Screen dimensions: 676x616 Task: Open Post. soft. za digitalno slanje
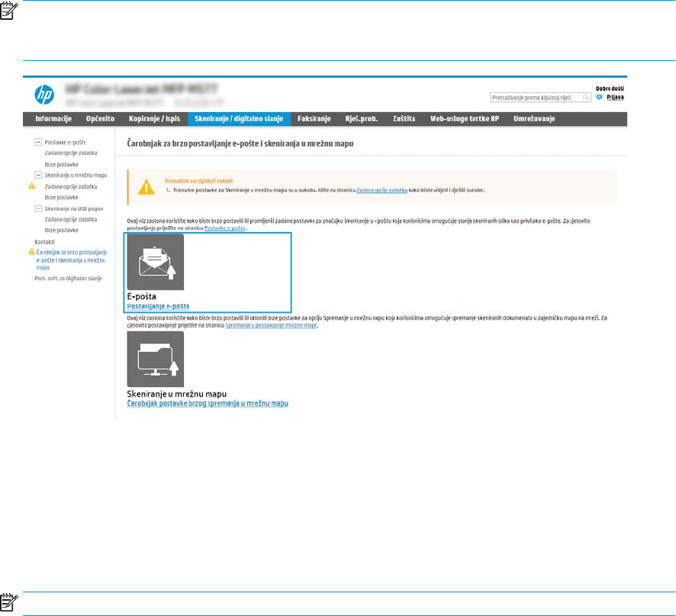point(68,279)
